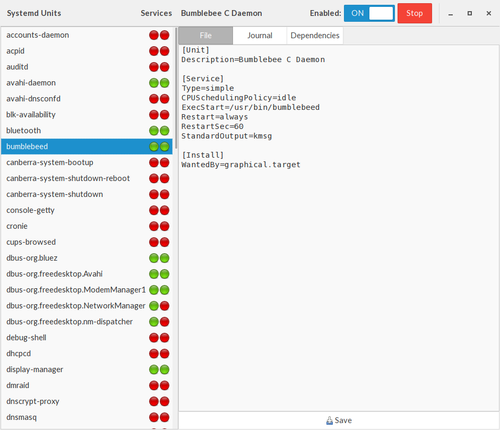
Task: Toggle the Enabled ON switch
Action: pyautogui.click(x=369, y=13)
